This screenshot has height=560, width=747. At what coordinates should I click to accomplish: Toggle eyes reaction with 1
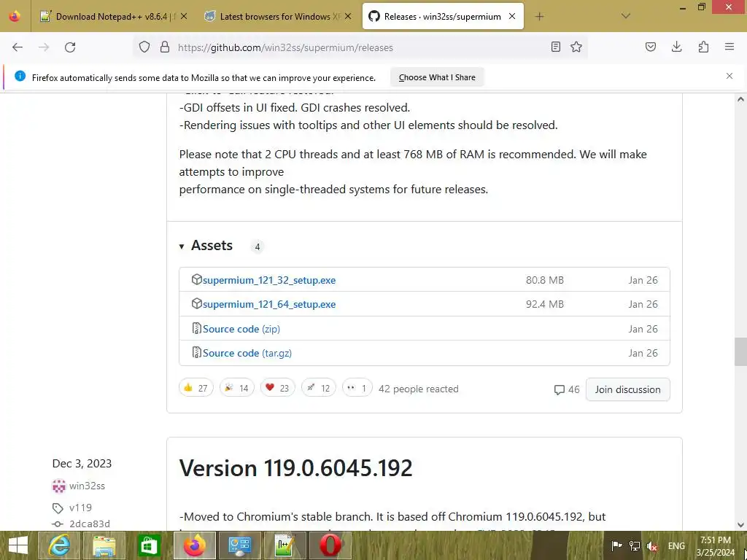pos(357,388)
